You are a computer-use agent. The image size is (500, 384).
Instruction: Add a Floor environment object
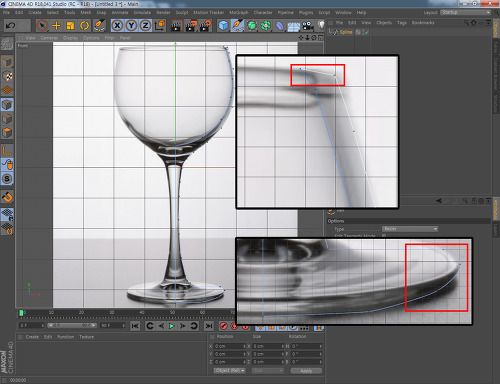tap(294, 26)
